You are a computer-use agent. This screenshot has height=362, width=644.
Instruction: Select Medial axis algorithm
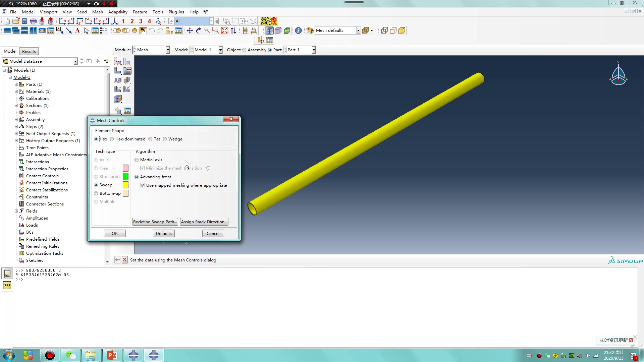pyautogui.click(x=137, y=160)
